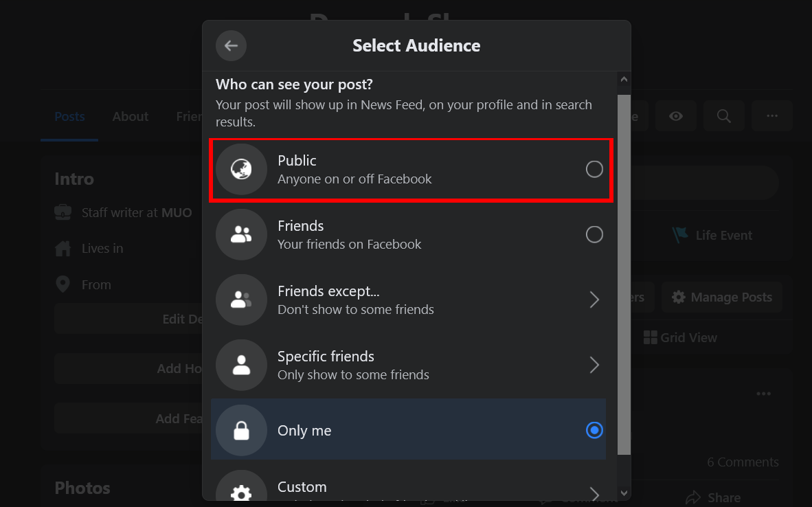Expand the Custom audience option

pyautogui.click(x=594, y=493)
